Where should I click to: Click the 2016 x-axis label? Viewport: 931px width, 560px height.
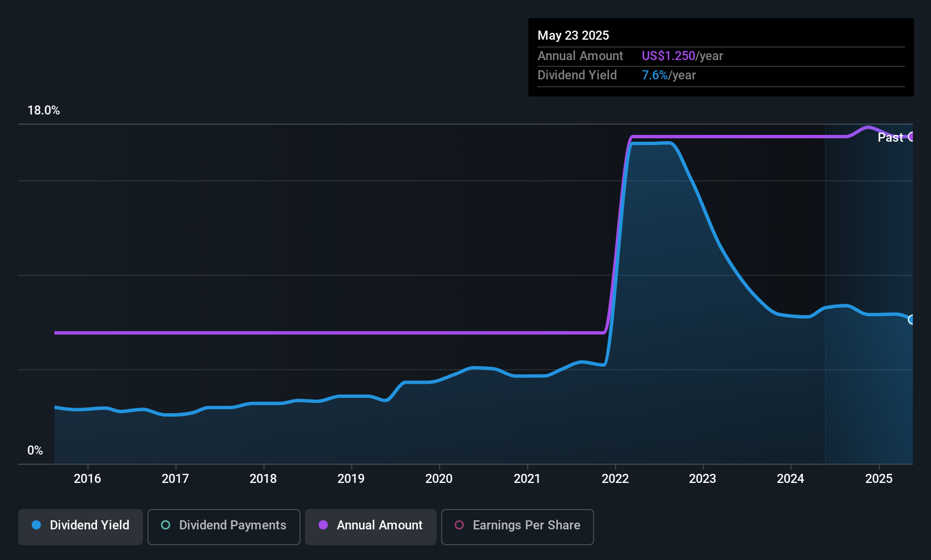coord(87,479)
